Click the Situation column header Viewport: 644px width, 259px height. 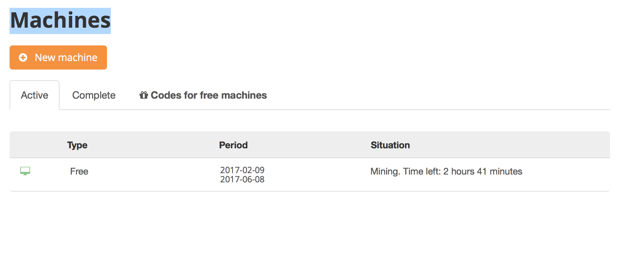tap(390, 145)
